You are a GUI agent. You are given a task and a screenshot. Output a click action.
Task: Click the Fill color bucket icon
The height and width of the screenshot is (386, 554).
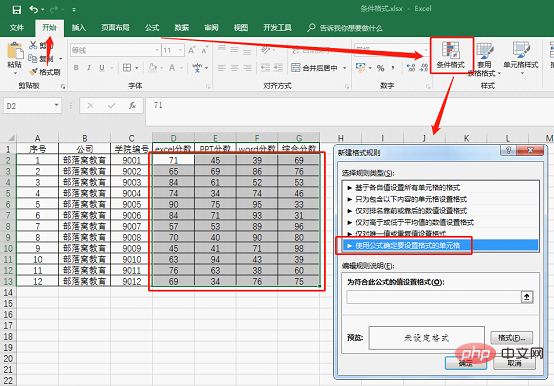pyautogui.click(x=153, y=67)
